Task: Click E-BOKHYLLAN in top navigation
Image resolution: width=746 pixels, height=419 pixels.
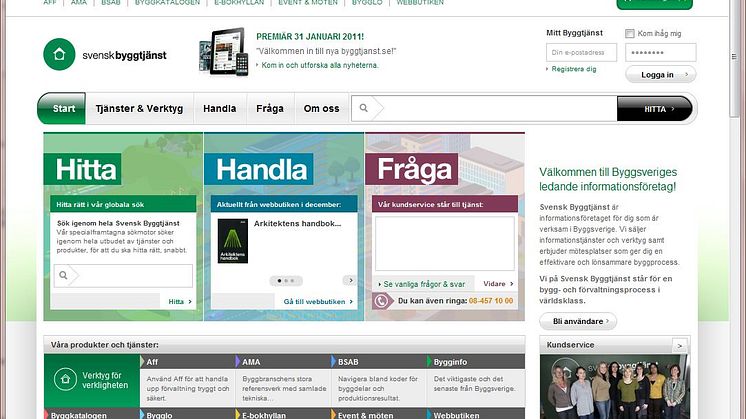Action: tap(239, 2)
